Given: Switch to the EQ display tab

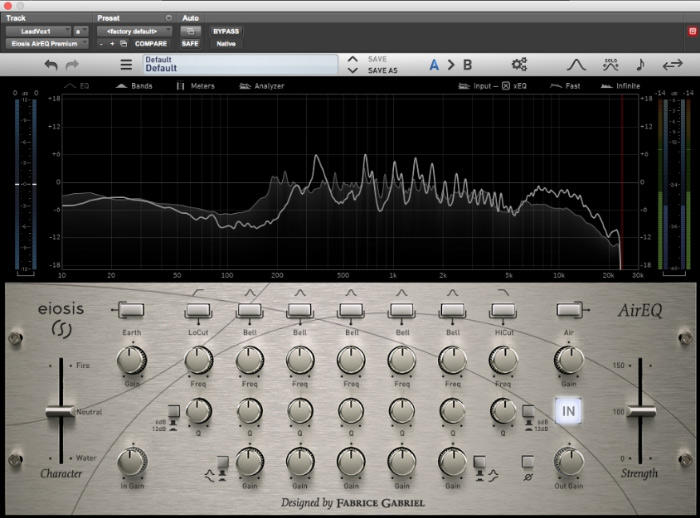Looking at the screenshot, I should pos(77,86).
